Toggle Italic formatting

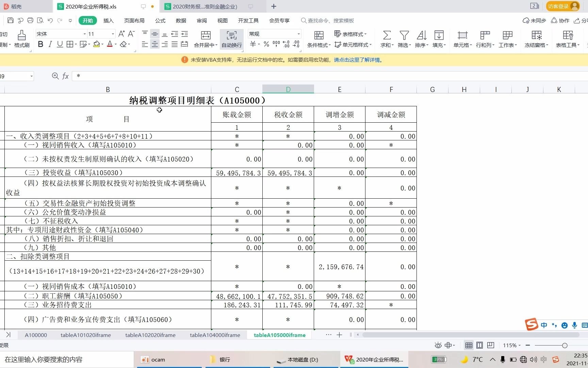coord(50,44)
